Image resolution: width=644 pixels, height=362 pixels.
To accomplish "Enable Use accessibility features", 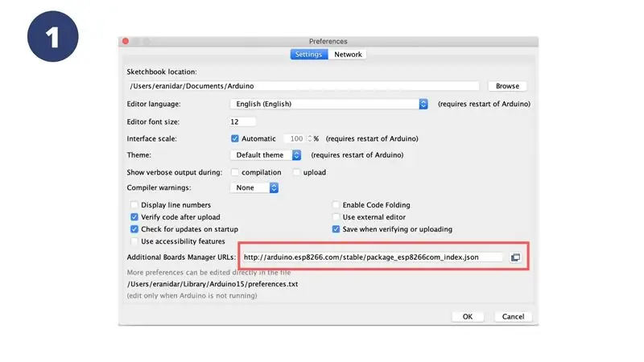I will point(134,241).
